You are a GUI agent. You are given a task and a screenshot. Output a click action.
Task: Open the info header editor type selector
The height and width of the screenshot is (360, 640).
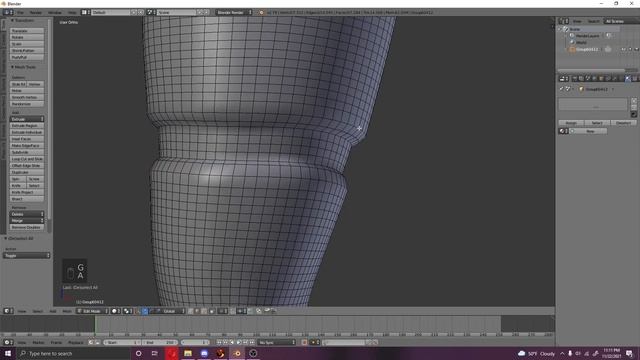[x=8, y=13]
